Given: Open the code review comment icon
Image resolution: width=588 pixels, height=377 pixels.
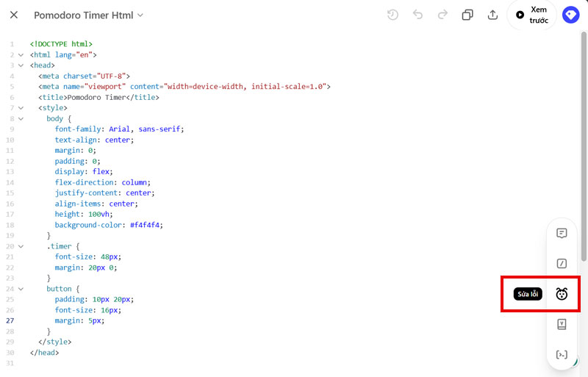Looking at the screenshot, I should pos(562,233).
